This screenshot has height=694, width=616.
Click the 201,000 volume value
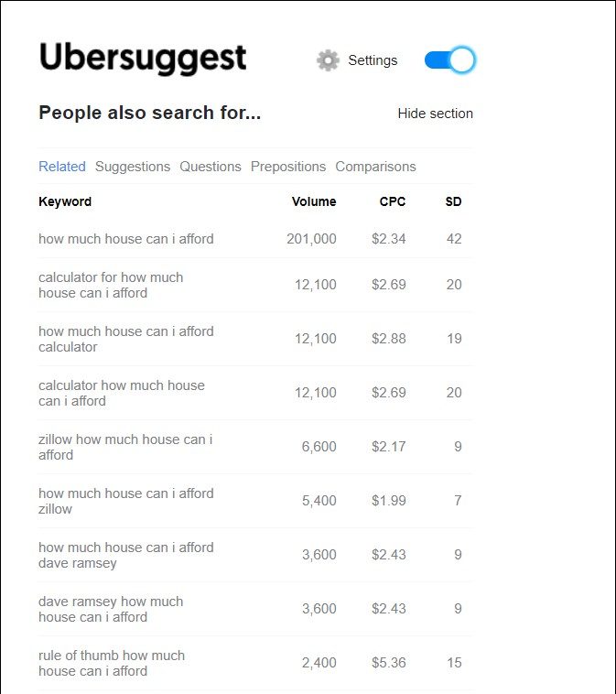(311, 239)
